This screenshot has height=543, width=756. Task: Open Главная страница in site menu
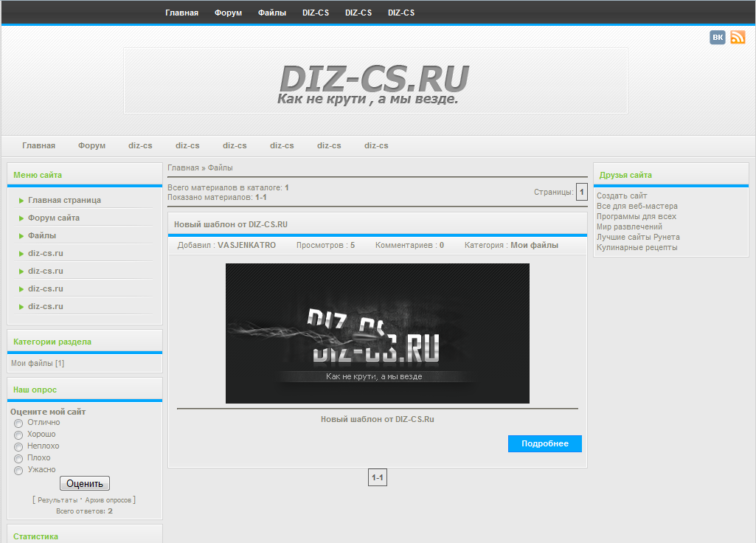point(64,200)
